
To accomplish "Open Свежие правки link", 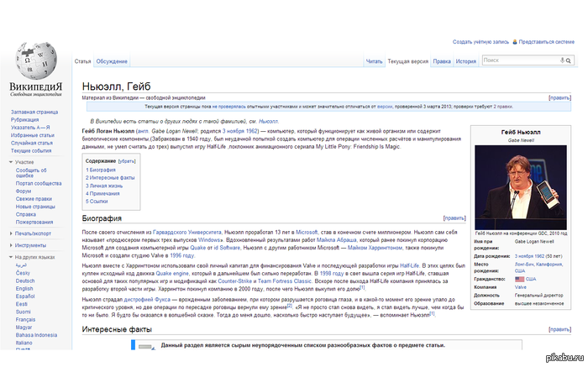I will [x=34, y=199].
